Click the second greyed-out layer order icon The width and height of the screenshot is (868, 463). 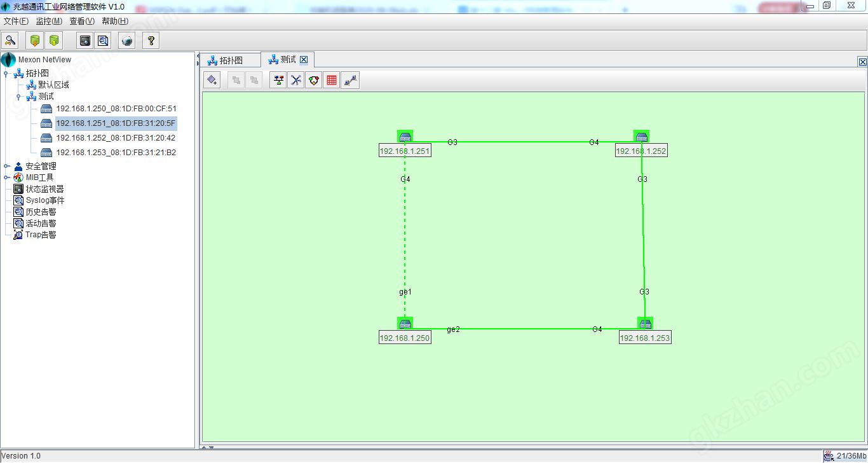[254, 80]
